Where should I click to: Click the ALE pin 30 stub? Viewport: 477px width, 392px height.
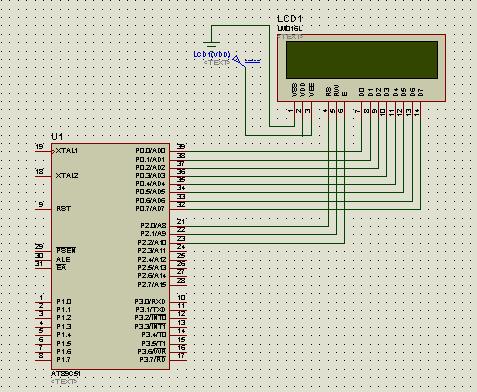point(43,260)
